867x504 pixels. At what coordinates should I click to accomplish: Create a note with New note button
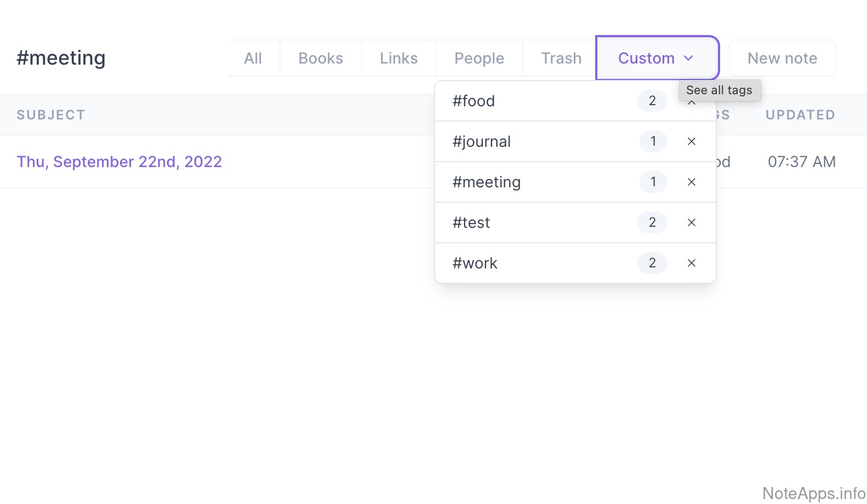tap(782, 58)
